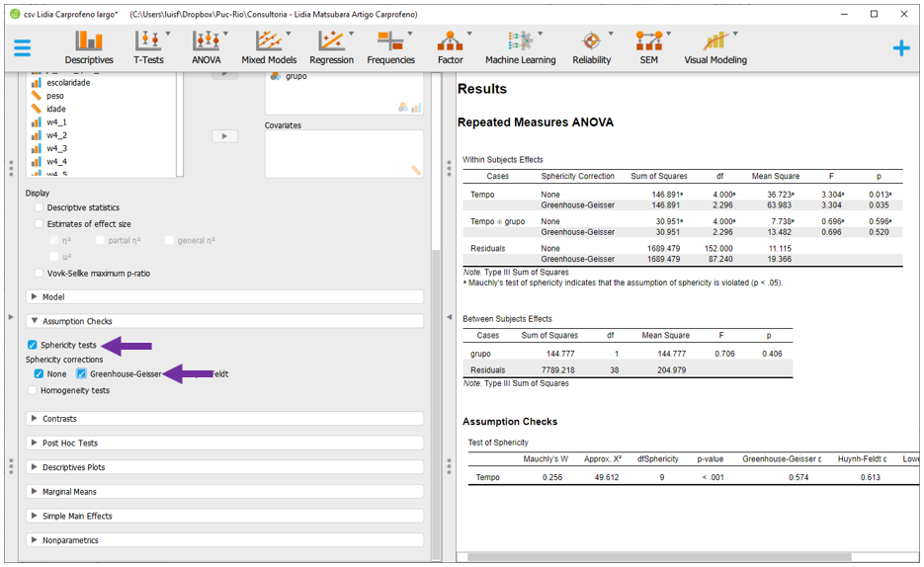
Task: Open the Descriptives analysis menu
Action: pos(88,46)
